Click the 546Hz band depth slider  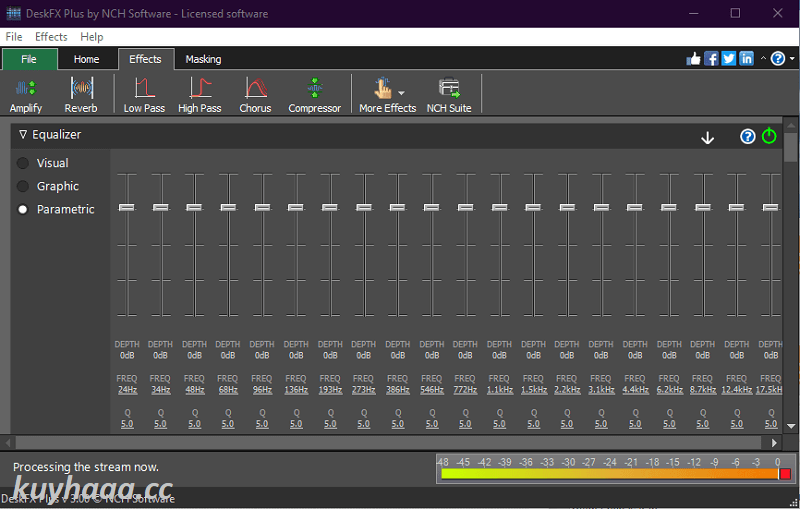point(432,208)
